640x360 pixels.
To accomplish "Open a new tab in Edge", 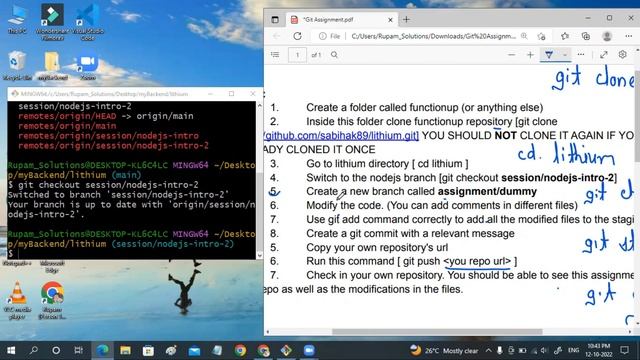I will 406,19.
